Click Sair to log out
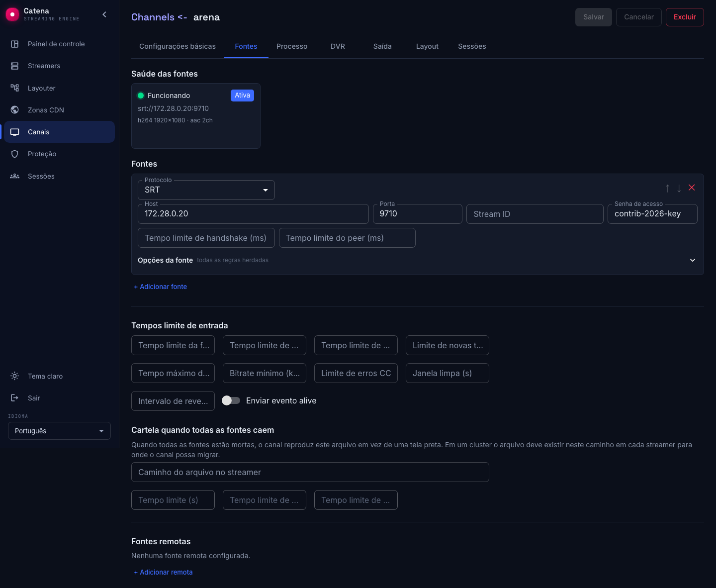The height and width of the screenshot is (588, 716). point(59,398)
